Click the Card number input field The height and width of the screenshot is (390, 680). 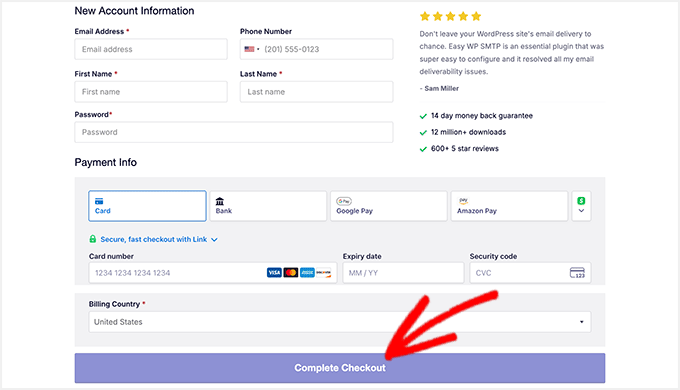click(212, 273)
